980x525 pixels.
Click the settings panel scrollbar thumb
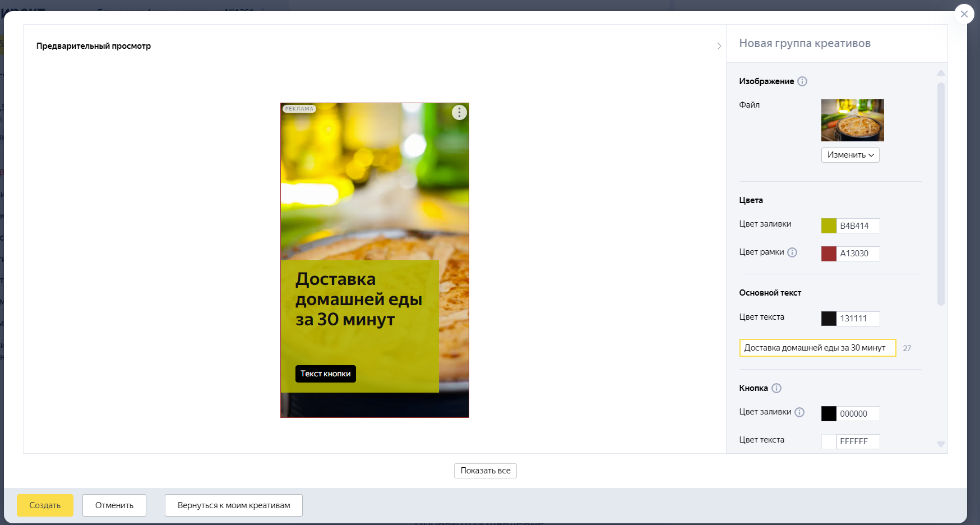pos(941,194)
